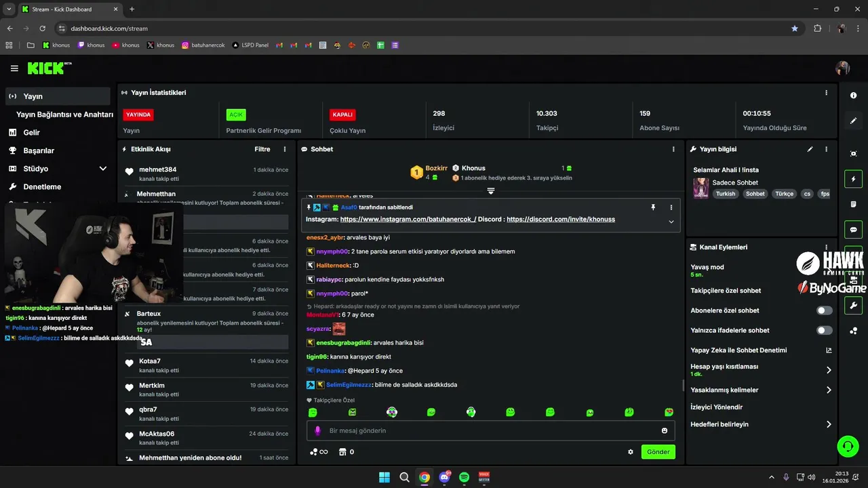The width and height of the screenshot is (868, 488).
Task: Click the stream category thumbnail in Yayın bilgisi
Action: pyautogui.click(x=701, y=188)
